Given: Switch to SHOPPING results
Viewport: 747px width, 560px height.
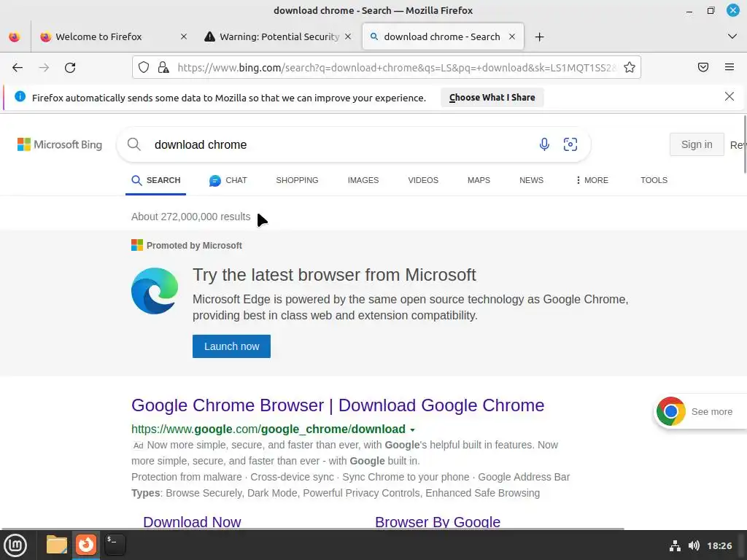Looking at the screenshot, I should 297,181.
